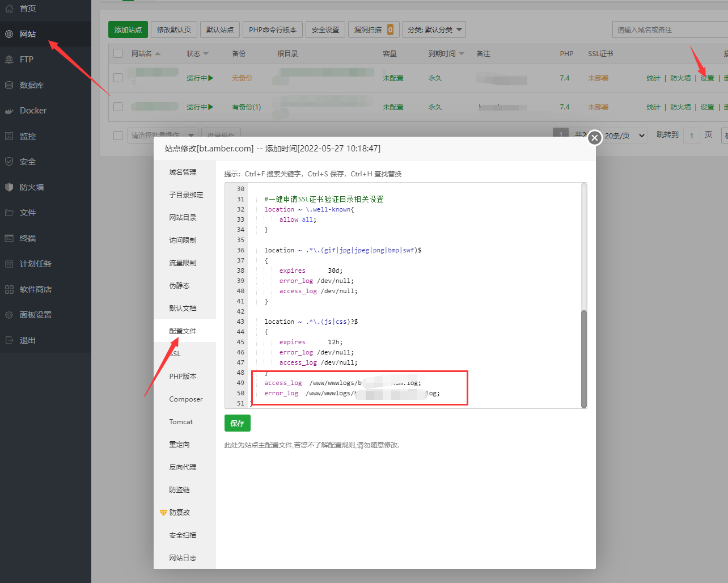
Task: Click the 监控 monitor icon in sidebar
Action: tap(9, 136)
